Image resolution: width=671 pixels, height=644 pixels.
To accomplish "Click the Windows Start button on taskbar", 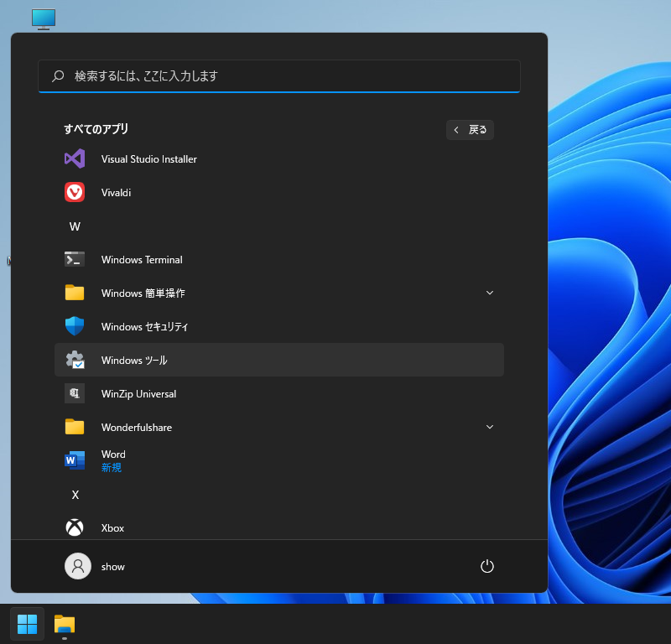I will (x=28, y=624).
